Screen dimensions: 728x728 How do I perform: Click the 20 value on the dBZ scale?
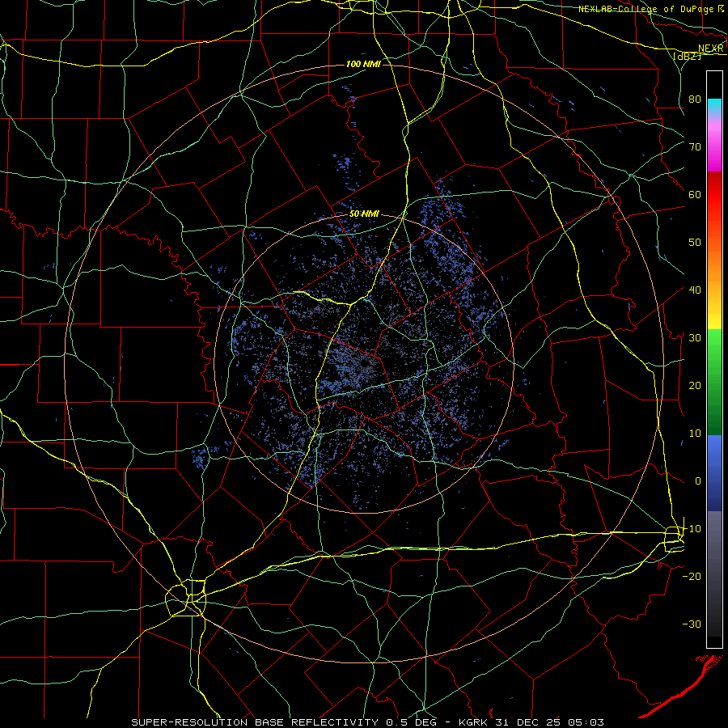(x=695, y=386)
